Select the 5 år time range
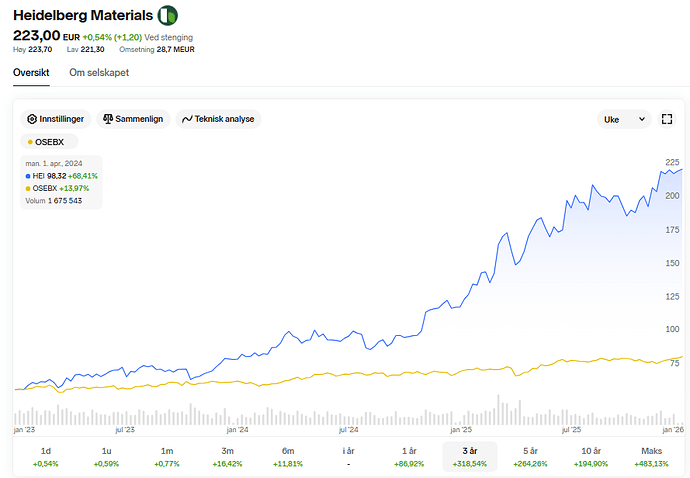This screenshot has width=690, height=478. point(530,457)
